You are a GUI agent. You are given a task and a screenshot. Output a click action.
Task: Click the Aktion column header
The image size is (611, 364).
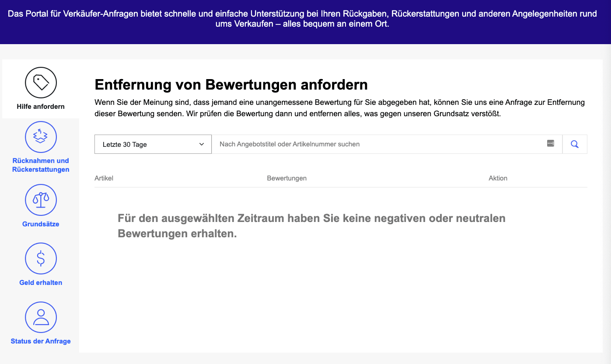point(498,178)
